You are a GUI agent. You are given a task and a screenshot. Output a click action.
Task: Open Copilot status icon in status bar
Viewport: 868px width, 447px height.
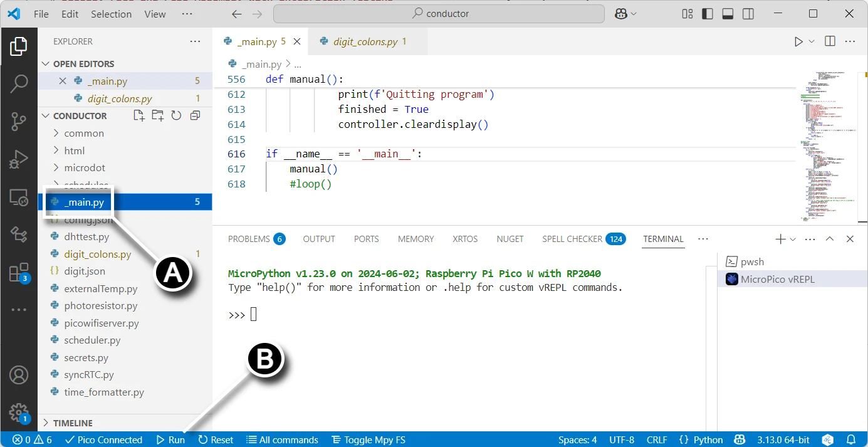tap(740, 439)
